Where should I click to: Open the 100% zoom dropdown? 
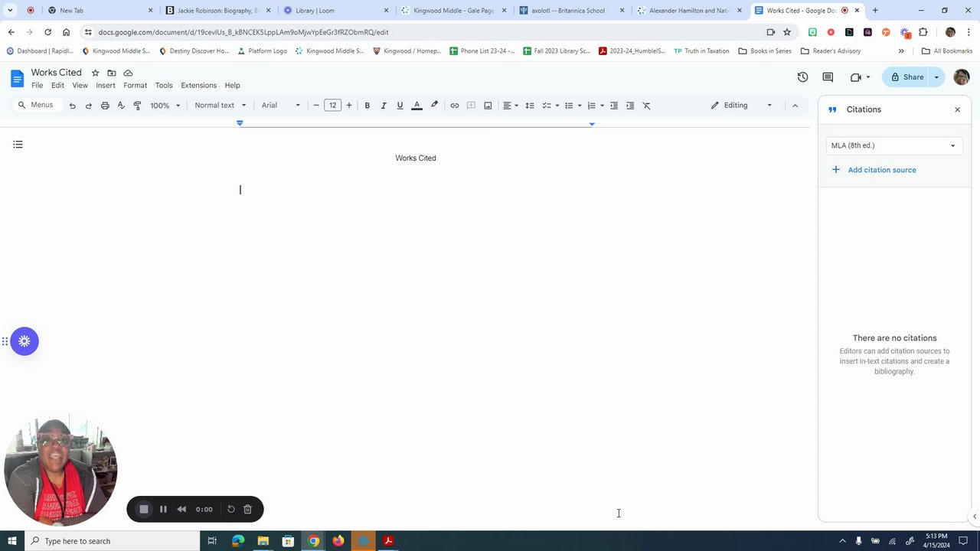click(x=165, y=106)
